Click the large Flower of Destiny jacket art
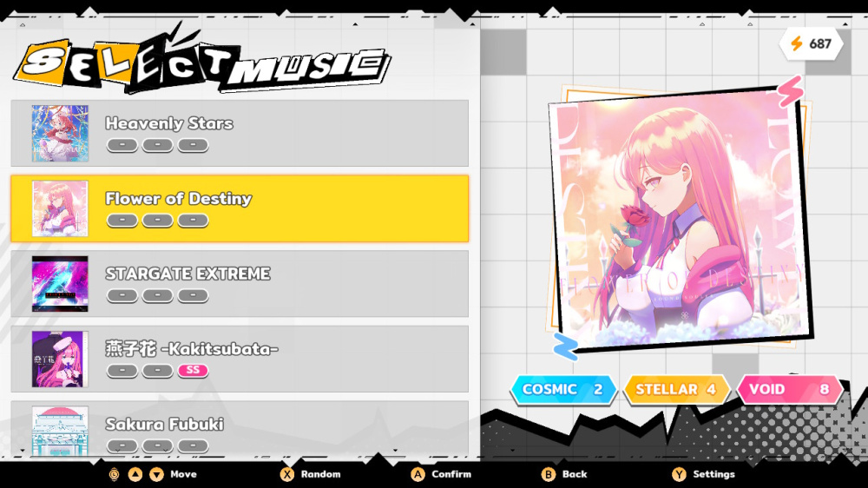This screenshot has width=868, height=488. [x=681, y=217]
